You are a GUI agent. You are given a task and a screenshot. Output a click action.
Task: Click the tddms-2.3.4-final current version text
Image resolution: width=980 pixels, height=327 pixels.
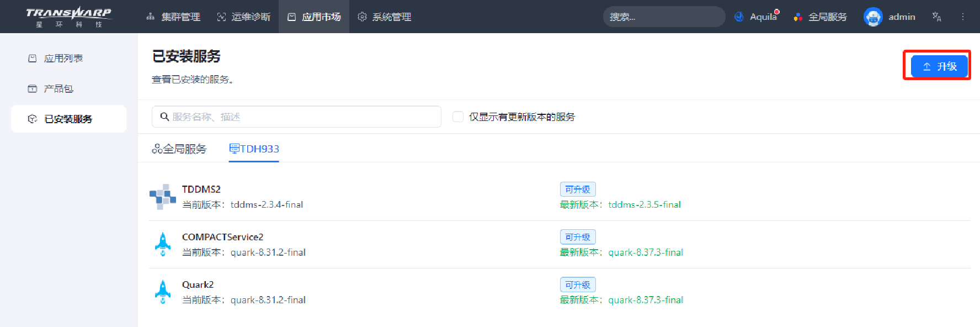click(267, 204)
